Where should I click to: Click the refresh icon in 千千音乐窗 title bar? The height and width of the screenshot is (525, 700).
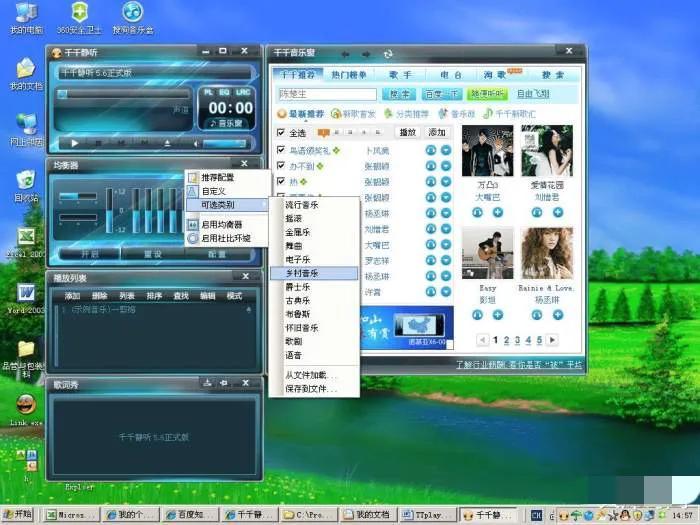387,54
